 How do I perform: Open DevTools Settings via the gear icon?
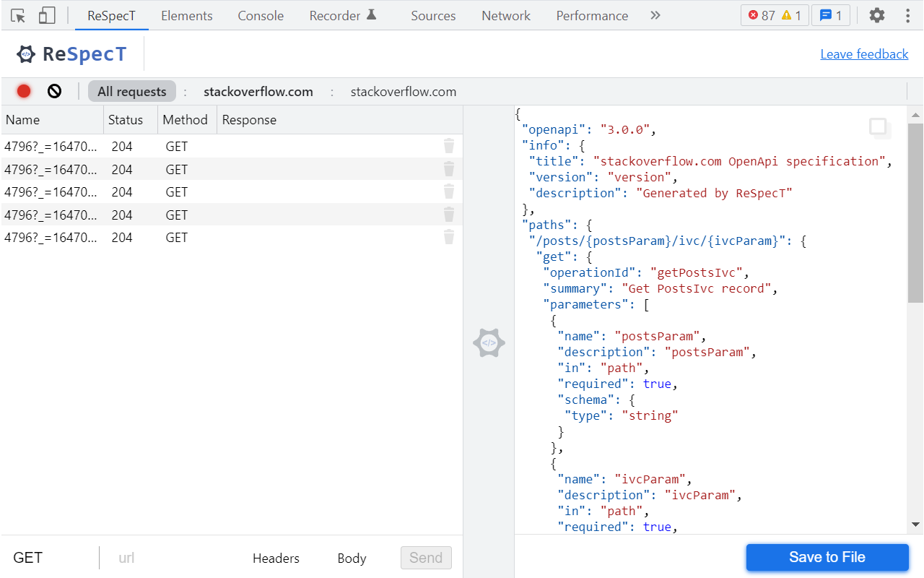(876, 15)
